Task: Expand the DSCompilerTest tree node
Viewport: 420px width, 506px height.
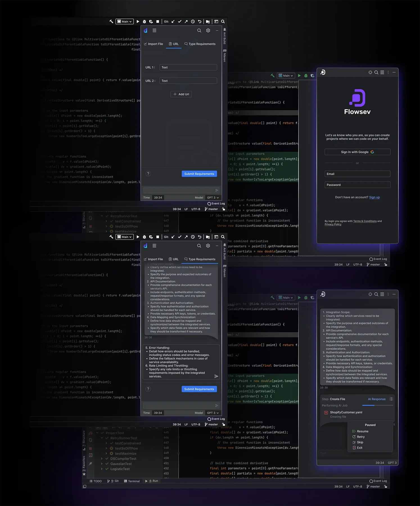Action: coord(102,459)
